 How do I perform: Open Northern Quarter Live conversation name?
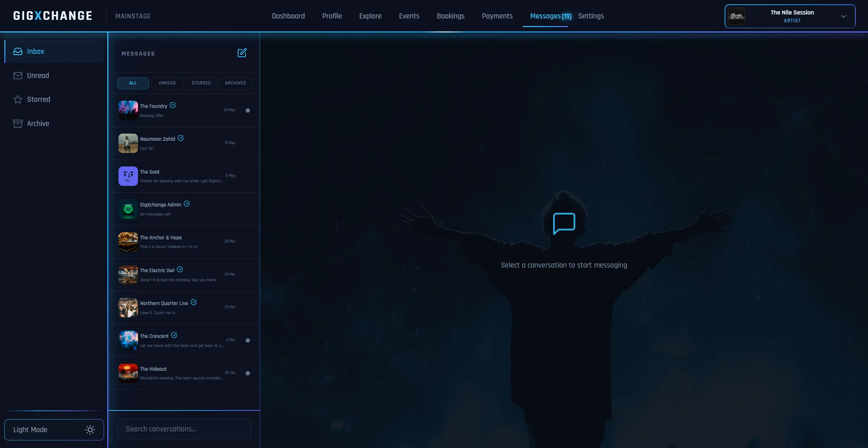[x=164, y=303]
